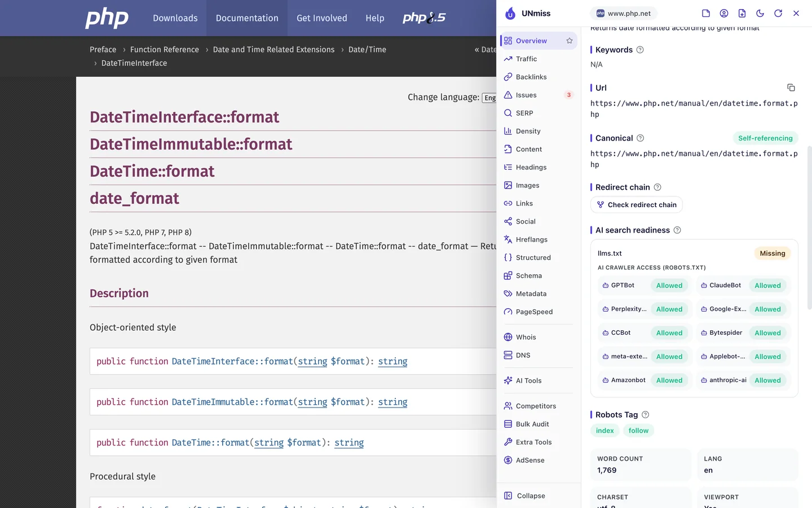Click the refresh icon in UNmiss header

click(778, 13)
